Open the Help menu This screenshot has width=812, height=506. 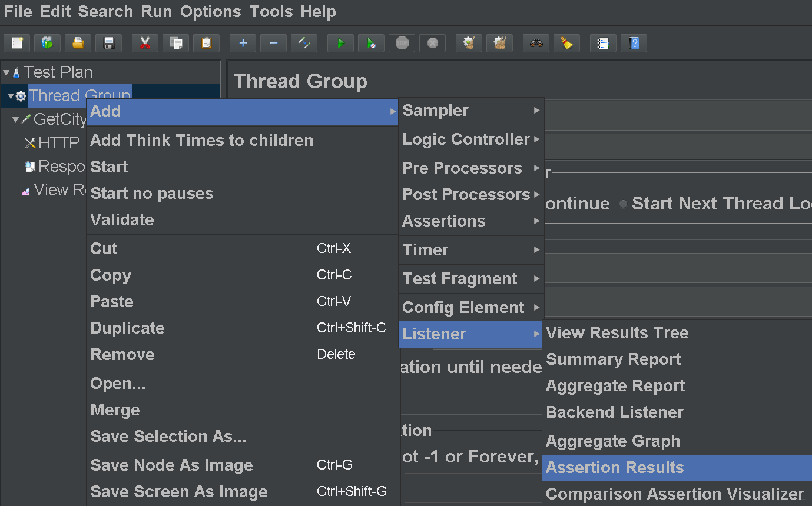click(x=318, y=12)
